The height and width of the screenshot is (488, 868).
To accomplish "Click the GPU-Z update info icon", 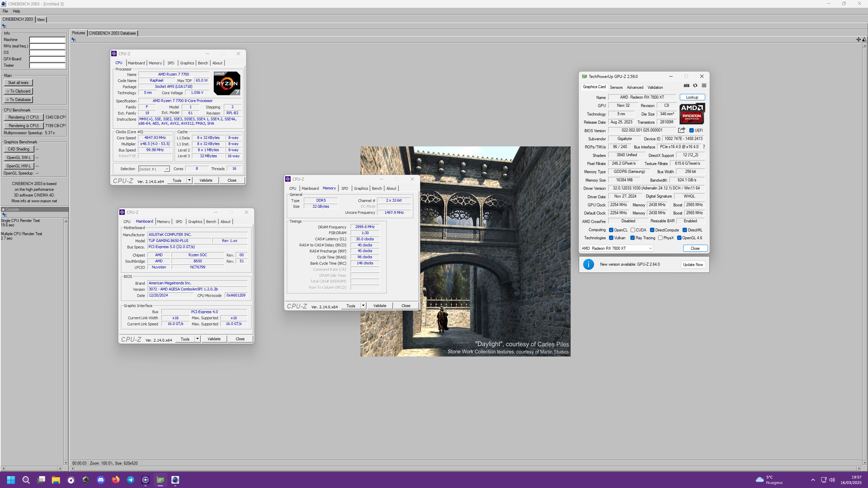I will pos(589,264).
